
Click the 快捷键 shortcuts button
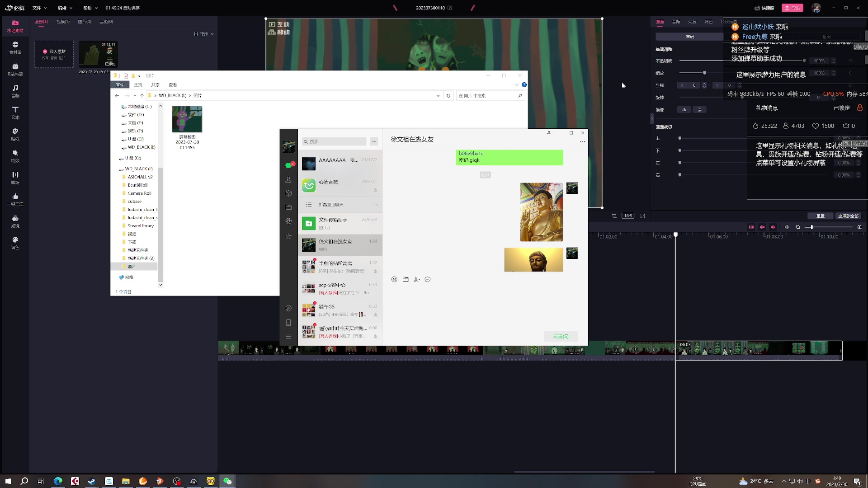pyautogui.click(x=764, y=8)
